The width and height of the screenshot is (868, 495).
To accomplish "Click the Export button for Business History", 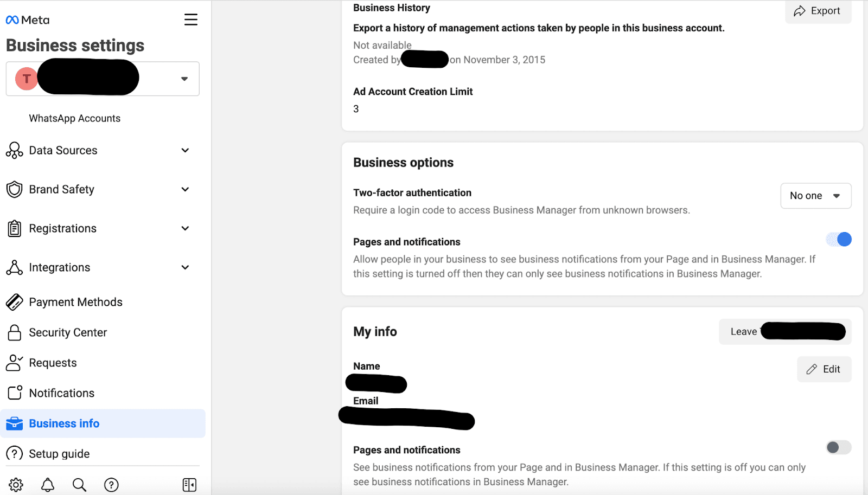I will tap(818, 11).
